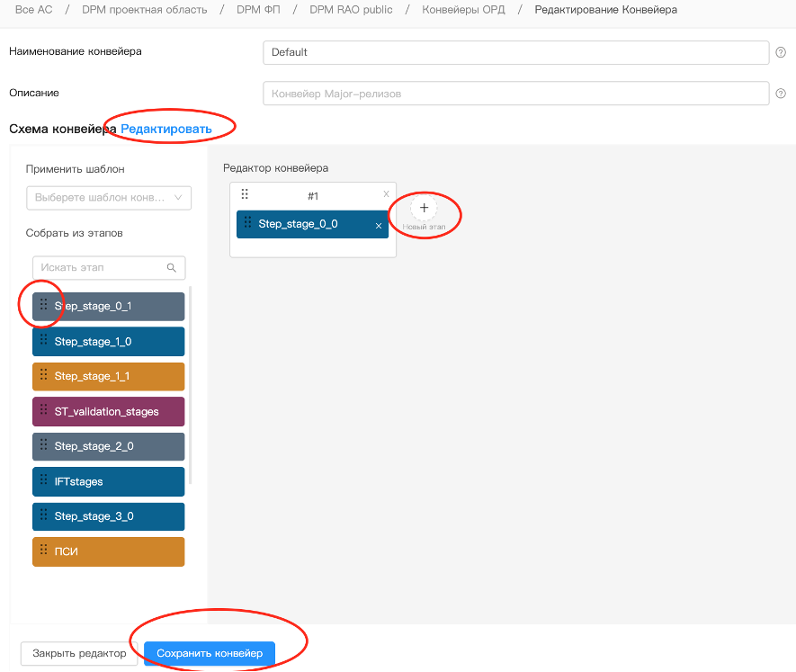Click into the Описание text field
The height and width of the screenshot is (672, 796).
tap(515, 94)
